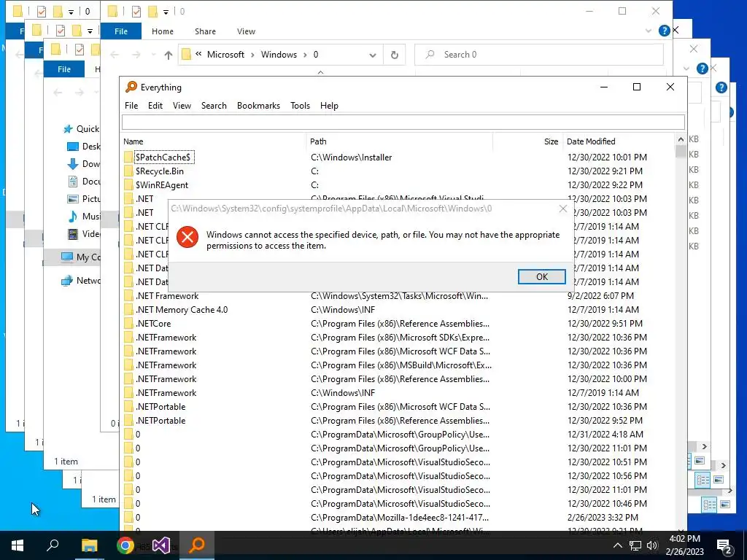Open View tab in the front Explorer window

click(x=247, y=31)
